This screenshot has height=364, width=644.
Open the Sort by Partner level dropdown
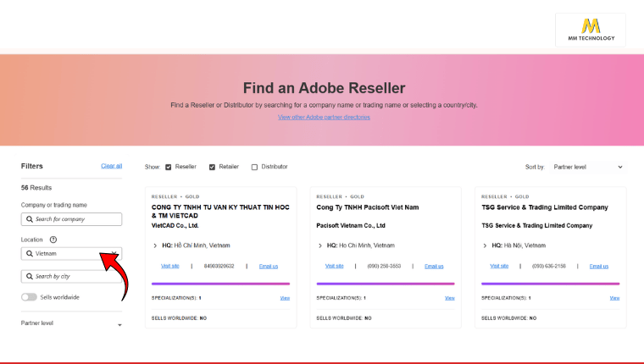588,167
